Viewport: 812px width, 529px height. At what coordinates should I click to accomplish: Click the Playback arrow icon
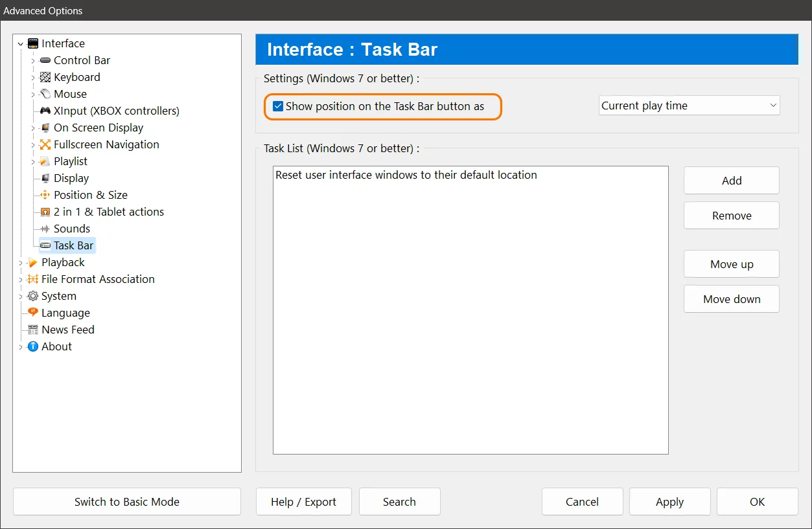[x=33, y=262]
